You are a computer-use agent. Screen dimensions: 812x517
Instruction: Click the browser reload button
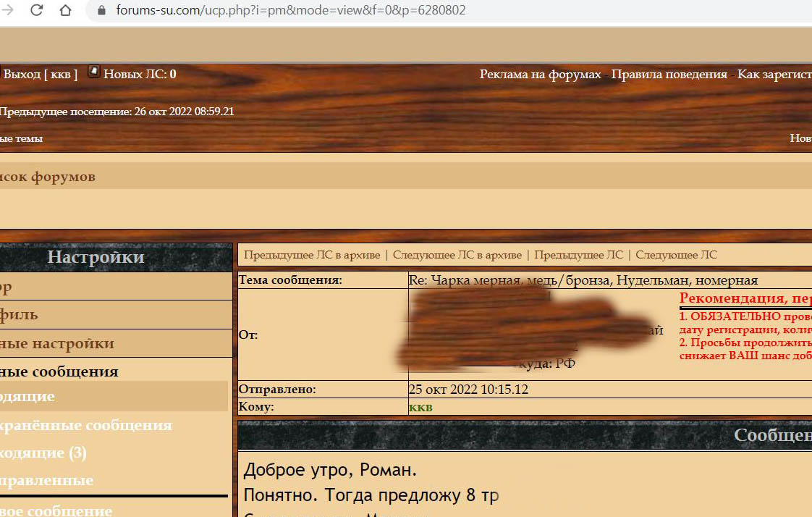coord(36,10)
